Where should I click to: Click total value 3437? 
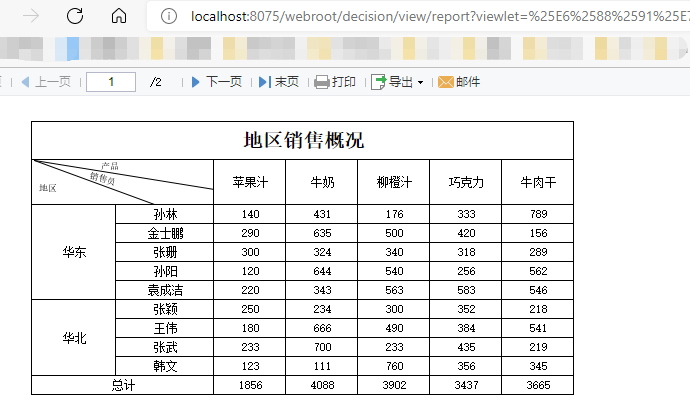[x=466, y=385]
